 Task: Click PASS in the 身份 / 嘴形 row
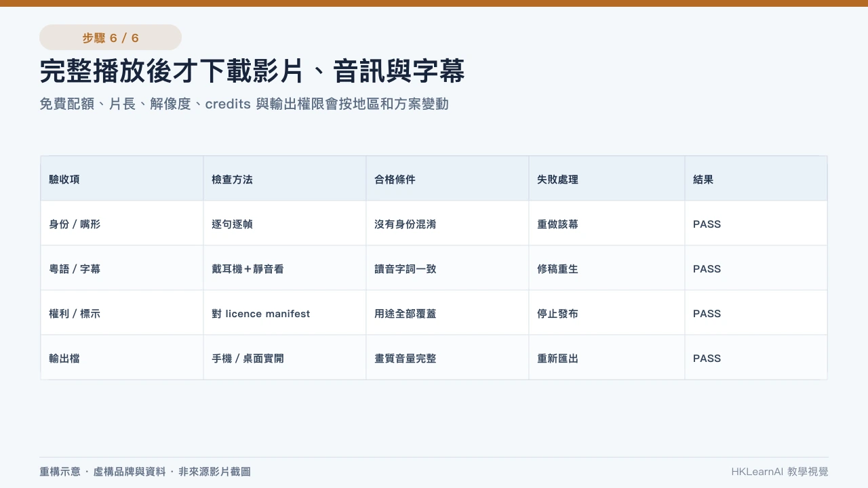[x=756, y=224]
